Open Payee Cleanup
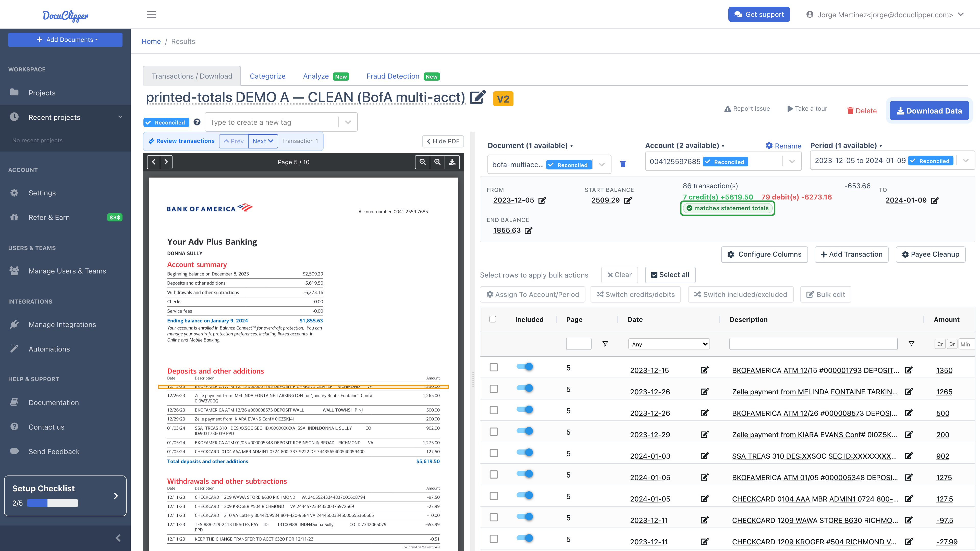This screenshot has height=551, width=980. [x=930, y=254]
